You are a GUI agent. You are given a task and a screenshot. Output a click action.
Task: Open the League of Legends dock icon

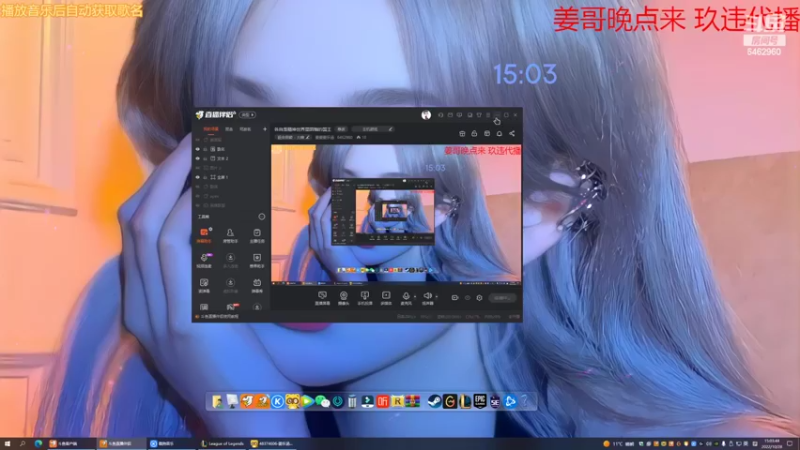pyautogui.click(x=465, y=402)
